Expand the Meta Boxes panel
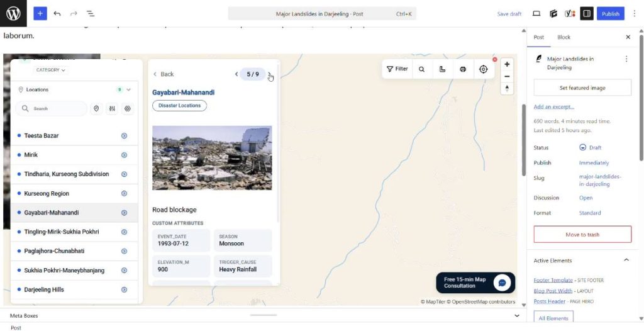Screen dimensions: 644x331 pyautogui.click(x=517, y=315)
